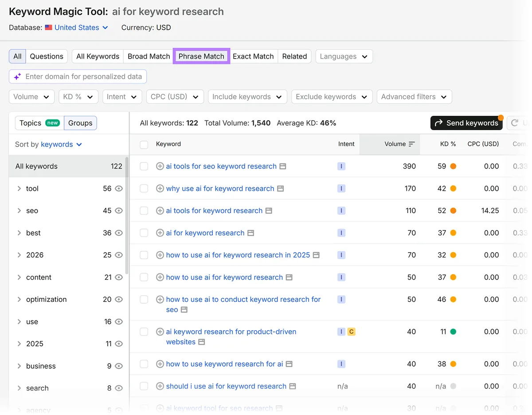Open the Intent filter dropdown
Screen dimensions: 532x415
coord(122,97)
